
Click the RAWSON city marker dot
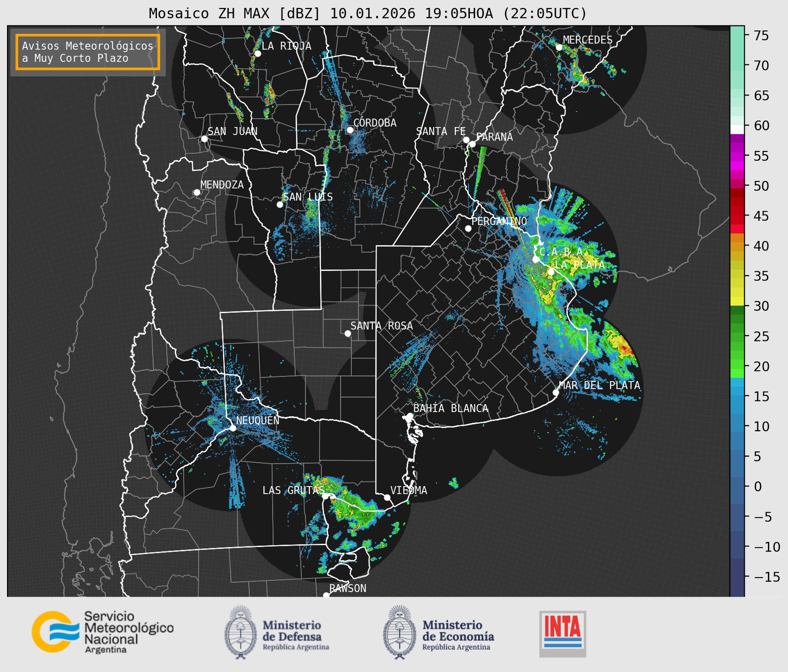pos(326,595)
